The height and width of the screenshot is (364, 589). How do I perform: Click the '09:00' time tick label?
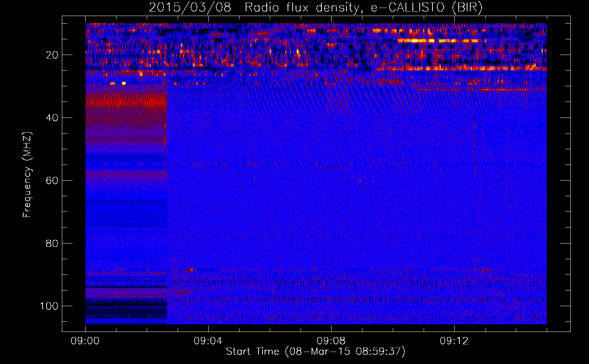pos(85,341)
